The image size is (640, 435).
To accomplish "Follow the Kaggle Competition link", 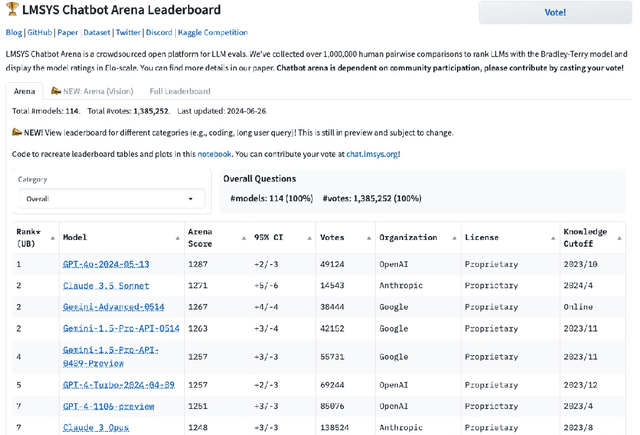I will click(x=213, y=32).
